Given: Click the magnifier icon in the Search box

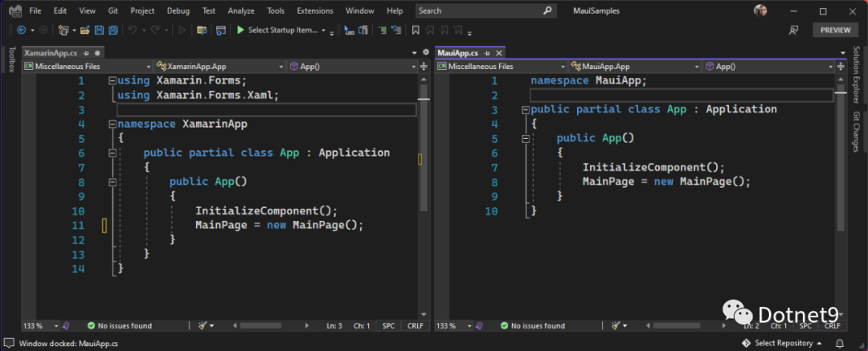Looking at the screenshot, I should point(547,10).
